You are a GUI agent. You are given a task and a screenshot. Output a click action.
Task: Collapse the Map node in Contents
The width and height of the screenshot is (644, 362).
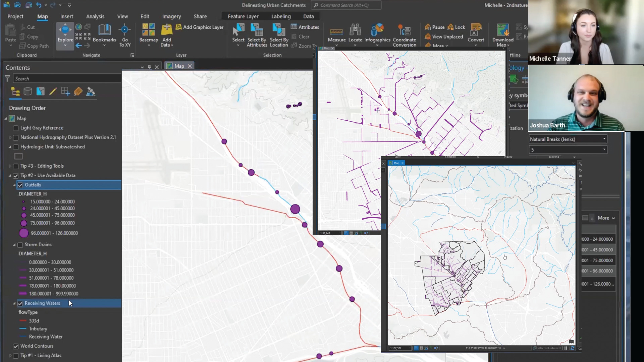[x=6, y=119]
